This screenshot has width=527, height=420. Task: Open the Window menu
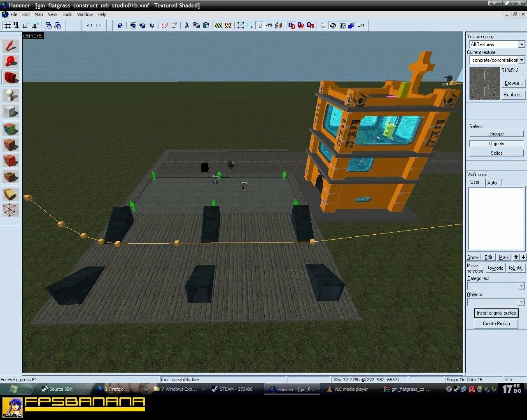pyautogui.click(x=85, y=14)
